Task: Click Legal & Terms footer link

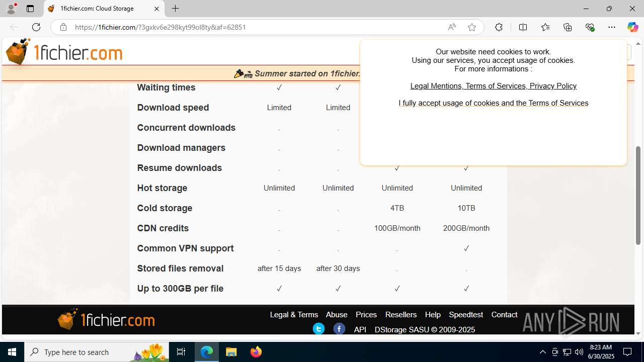Action: click(x=294, y=314)
